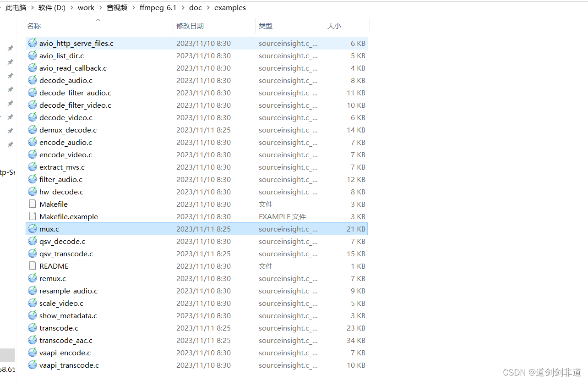Click the vaapi_encode.c file icon
The height and width of the screenshot is (381, 588).
point(32,353)
